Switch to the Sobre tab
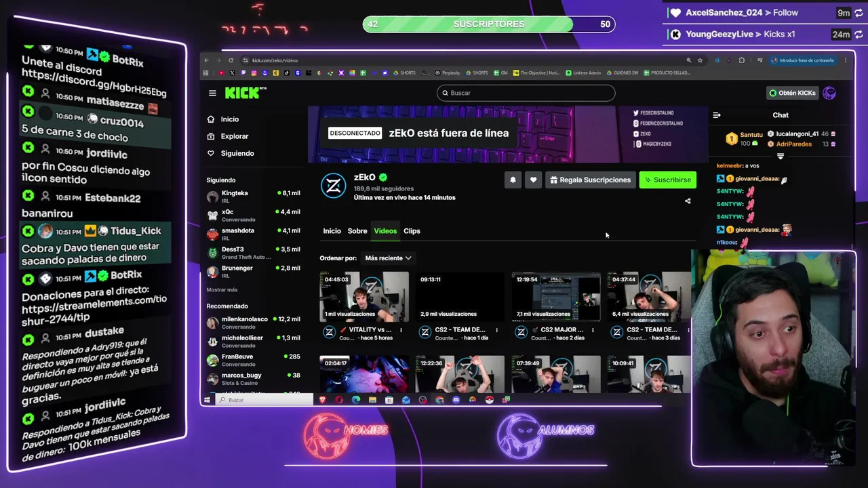This screenshot has height=488, width=868. tap(357, 231)
